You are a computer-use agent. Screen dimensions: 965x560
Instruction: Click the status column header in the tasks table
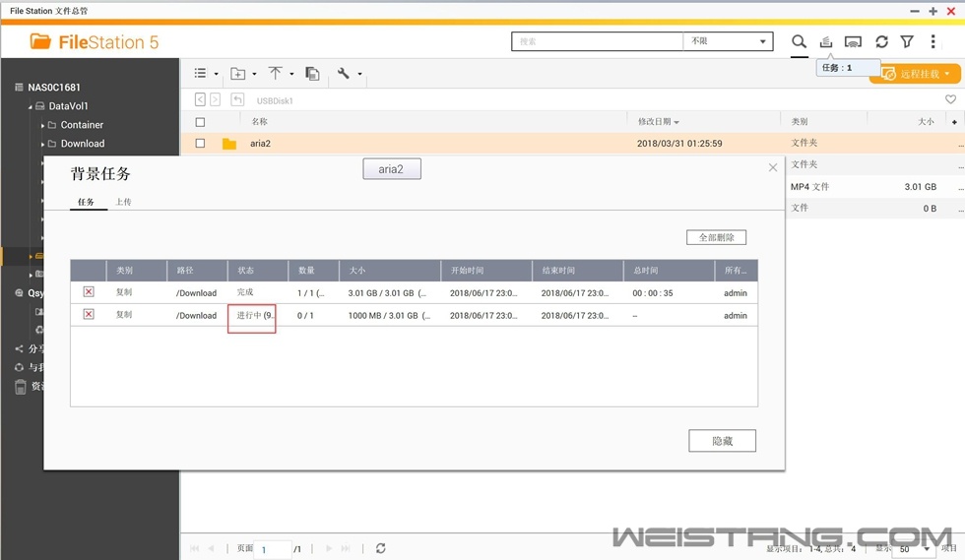click(258, 270)
